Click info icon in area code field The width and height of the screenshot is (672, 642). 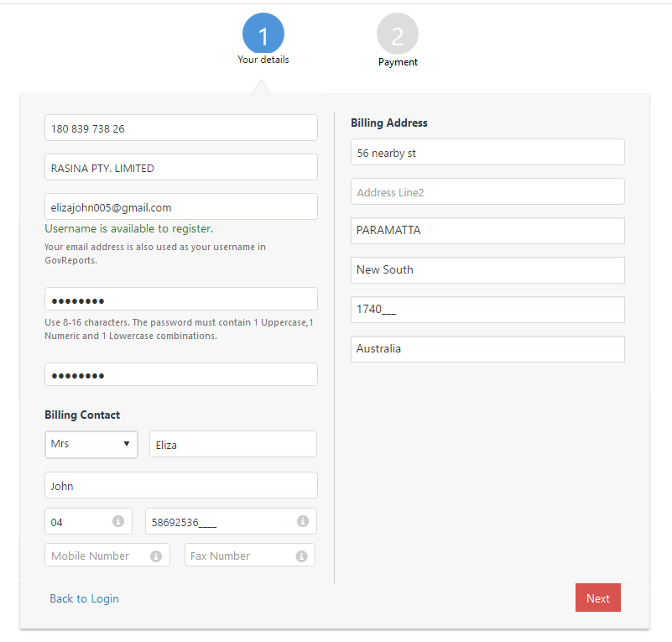click(x=118, y=521)
